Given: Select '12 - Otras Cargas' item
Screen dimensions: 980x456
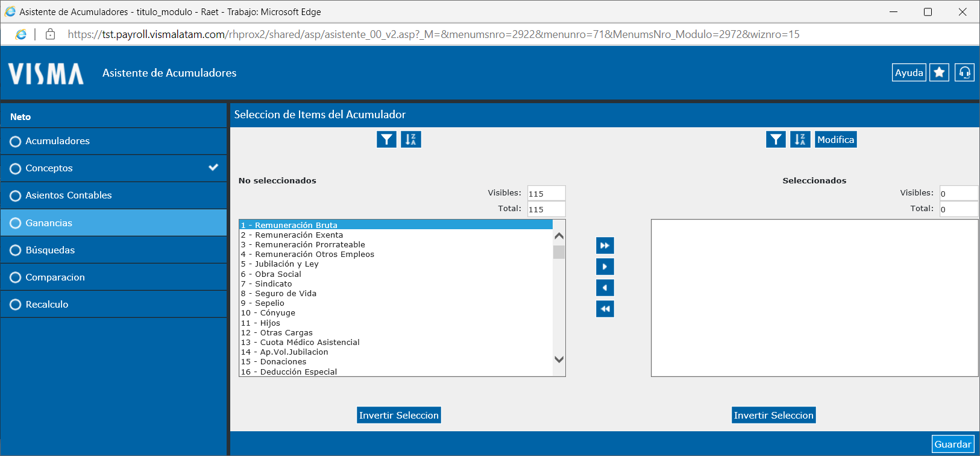Looking at the screenshot, I should tap(396, 332).
